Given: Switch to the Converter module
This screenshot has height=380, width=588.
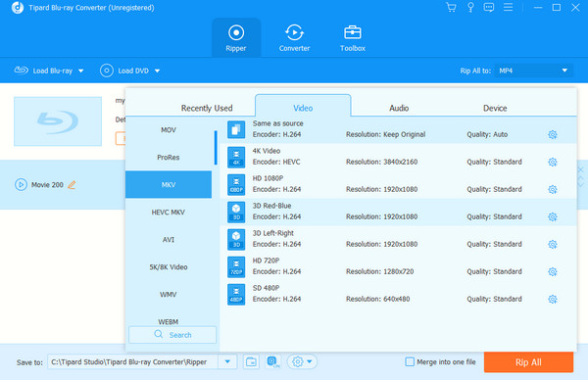Looking at the screenshot, I should point(294,38).
